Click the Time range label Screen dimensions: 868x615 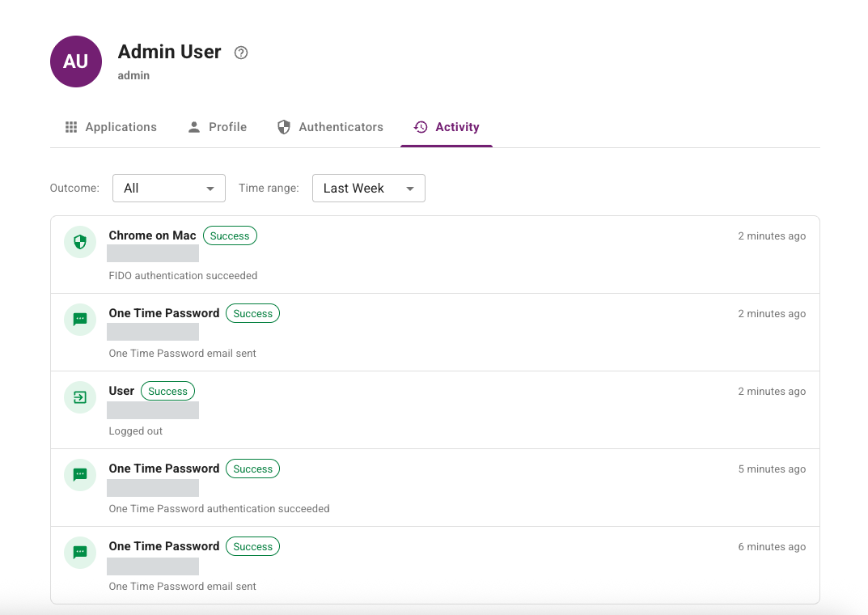[269, 189]
